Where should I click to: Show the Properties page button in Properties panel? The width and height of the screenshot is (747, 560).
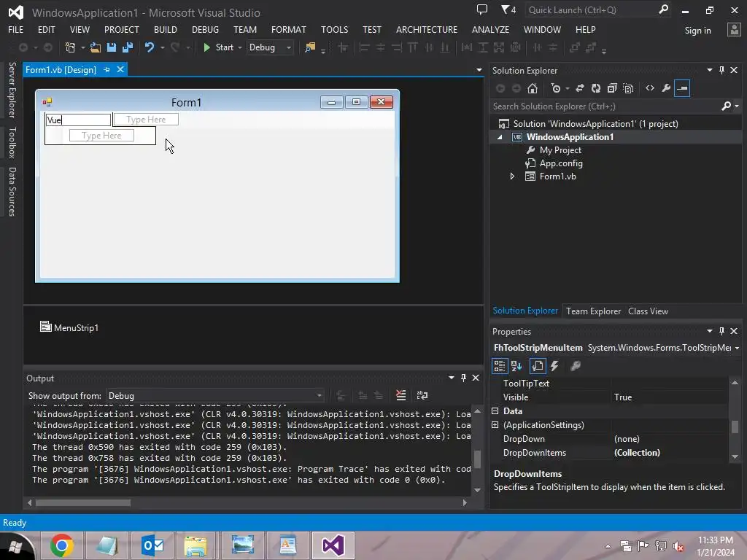click(x=538, y=366)
